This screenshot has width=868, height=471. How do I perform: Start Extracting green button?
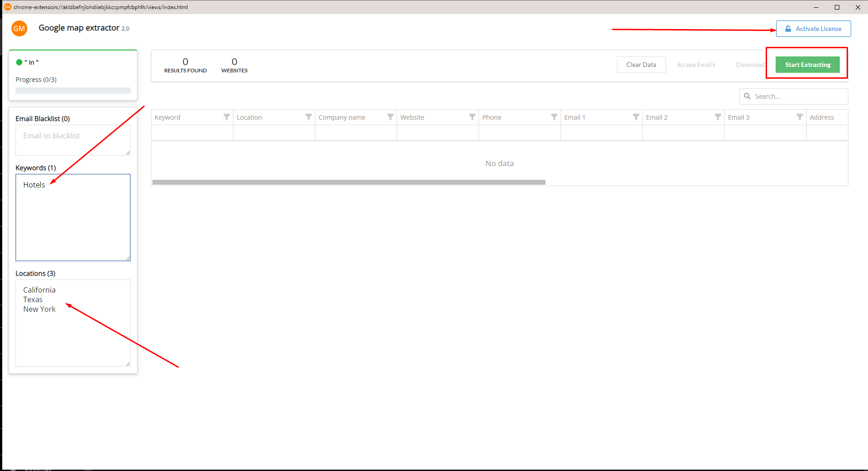click(807, 65)
